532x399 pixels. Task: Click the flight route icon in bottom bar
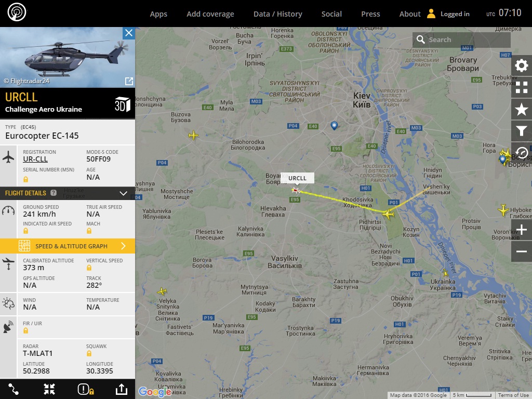pyautogui.click(x=14, y=389)
